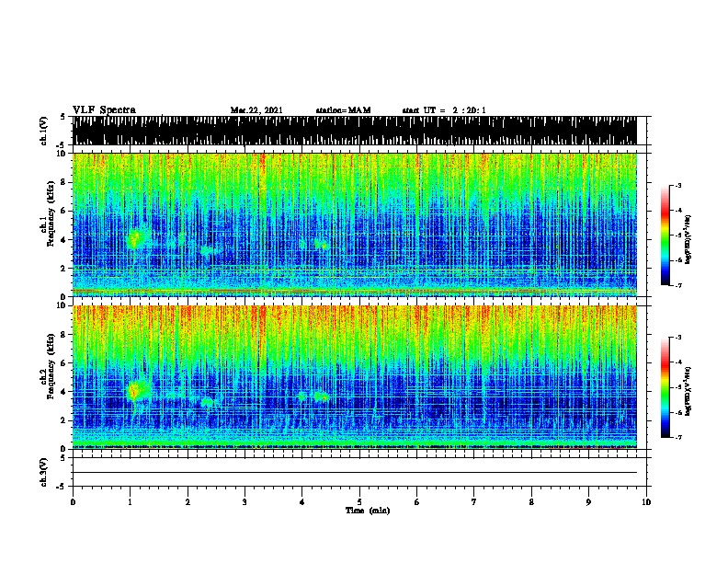This screenshot has height=563, width=728.
Task: Click the "6" tick on the Time axis
Action: pyautogui.click(x=416, y=502)
